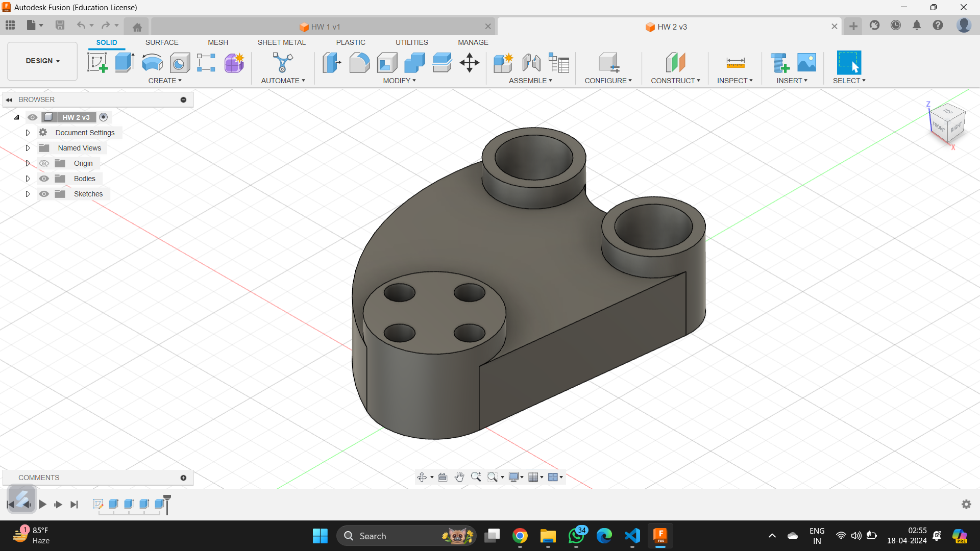Open the notifications bell icon

[917, 25]
